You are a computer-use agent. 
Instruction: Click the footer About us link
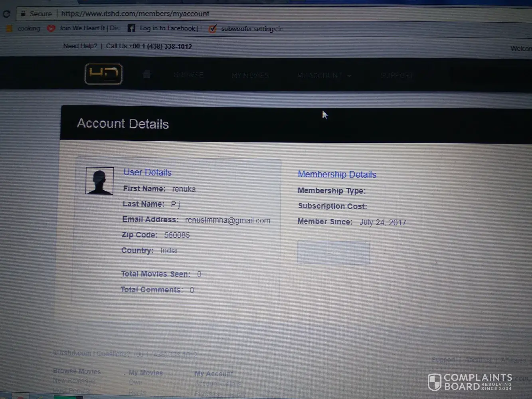(478, 360)
